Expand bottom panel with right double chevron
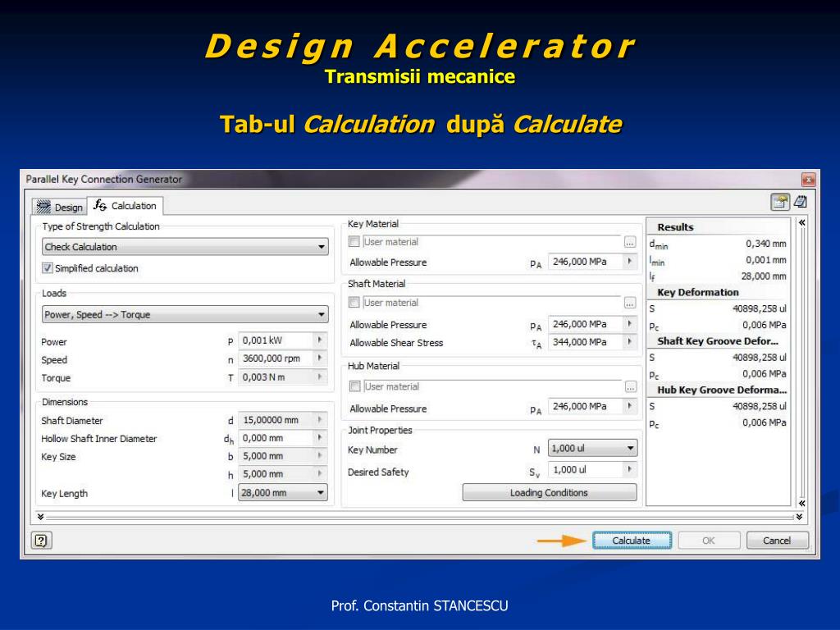The image size is (840, 630). click(799, 517)
